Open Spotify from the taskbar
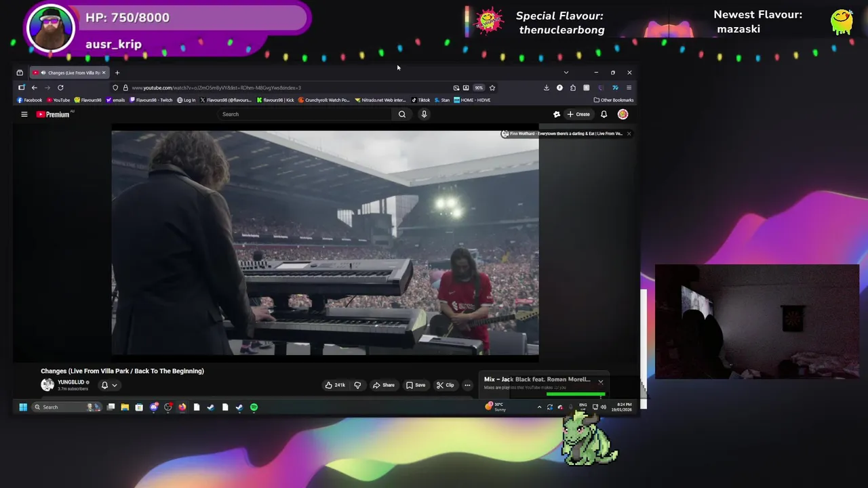 point(254,407)
